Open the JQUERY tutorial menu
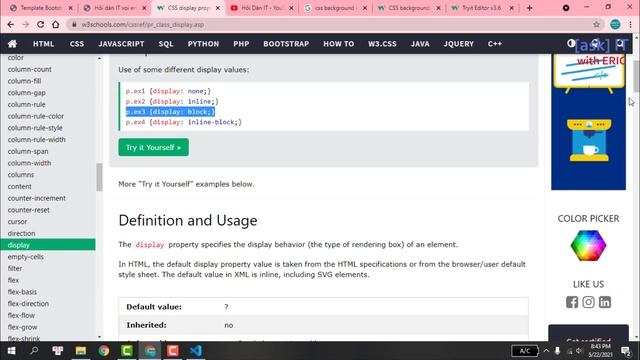This screenshot has height=360, width=640. pos(459,44)
